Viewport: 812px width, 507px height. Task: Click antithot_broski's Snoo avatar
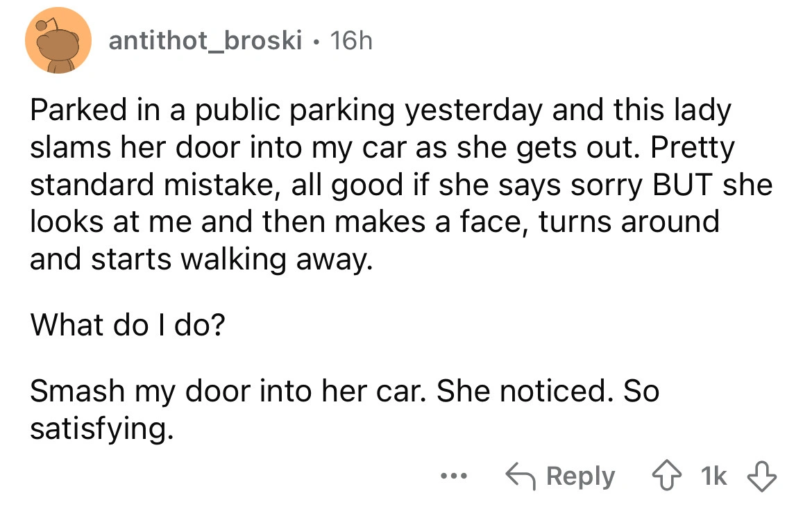pyautogui.click(x=58, y=40)
